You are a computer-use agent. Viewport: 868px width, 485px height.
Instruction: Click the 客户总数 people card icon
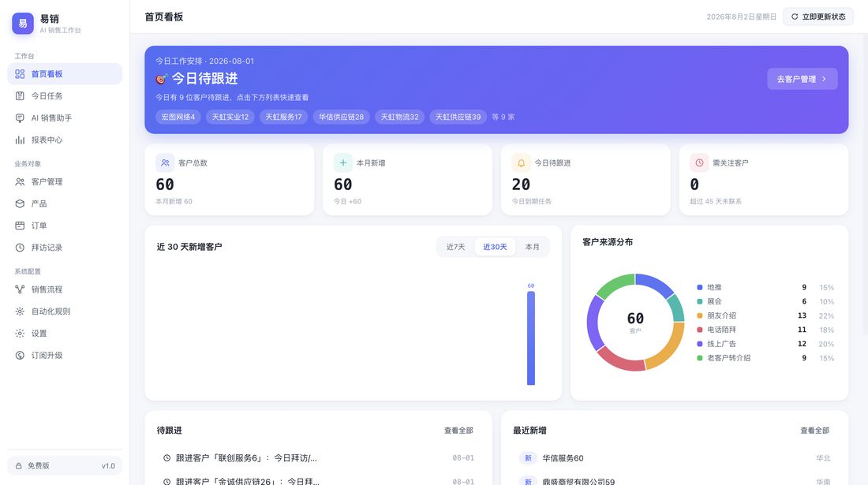165,162
